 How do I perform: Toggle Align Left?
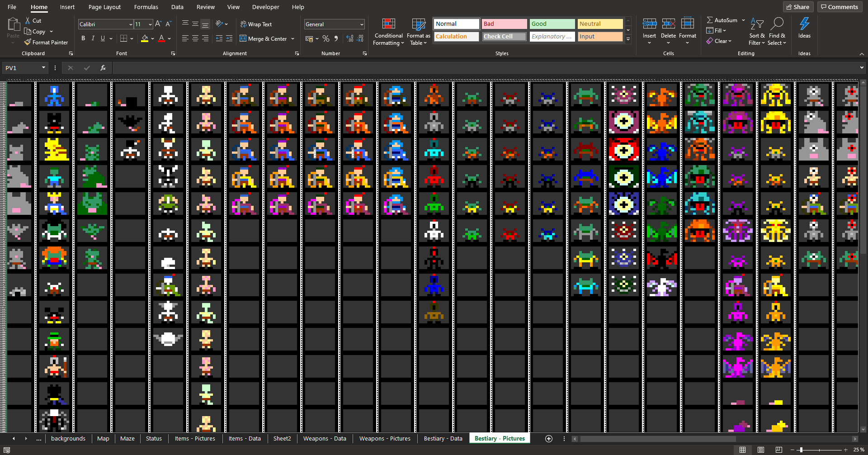[x=185, y=38]
